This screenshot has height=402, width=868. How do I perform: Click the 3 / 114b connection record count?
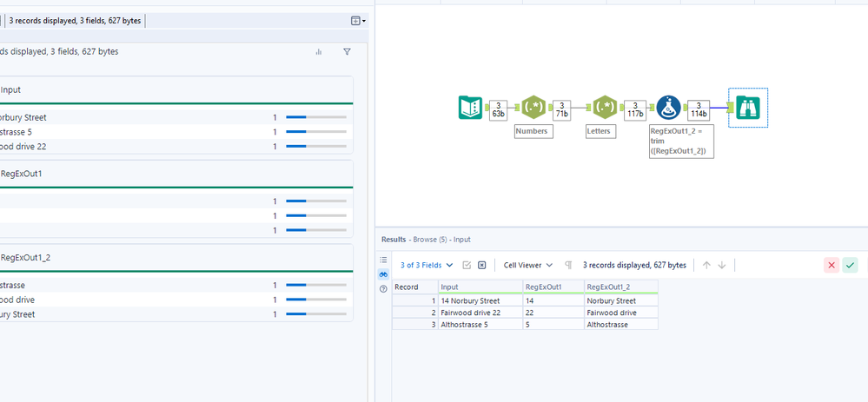point(699,109)
